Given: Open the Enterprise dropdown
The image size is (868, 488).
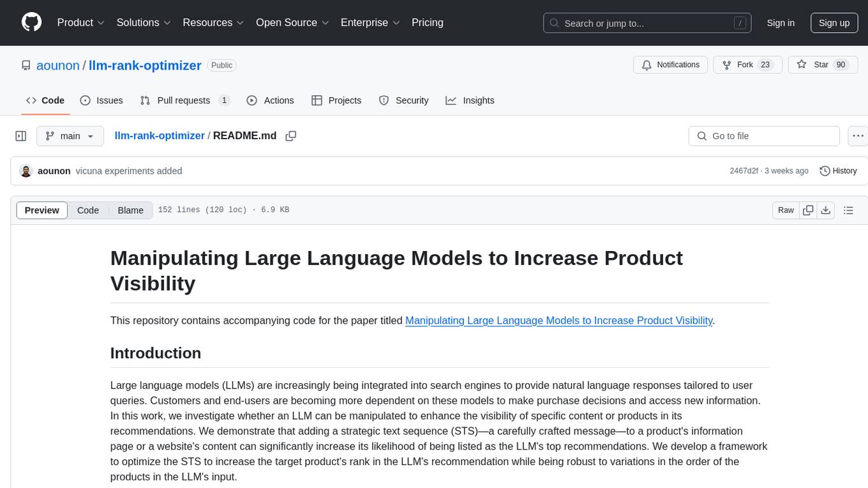Looking at the screenshot, I should click(370, 22).
